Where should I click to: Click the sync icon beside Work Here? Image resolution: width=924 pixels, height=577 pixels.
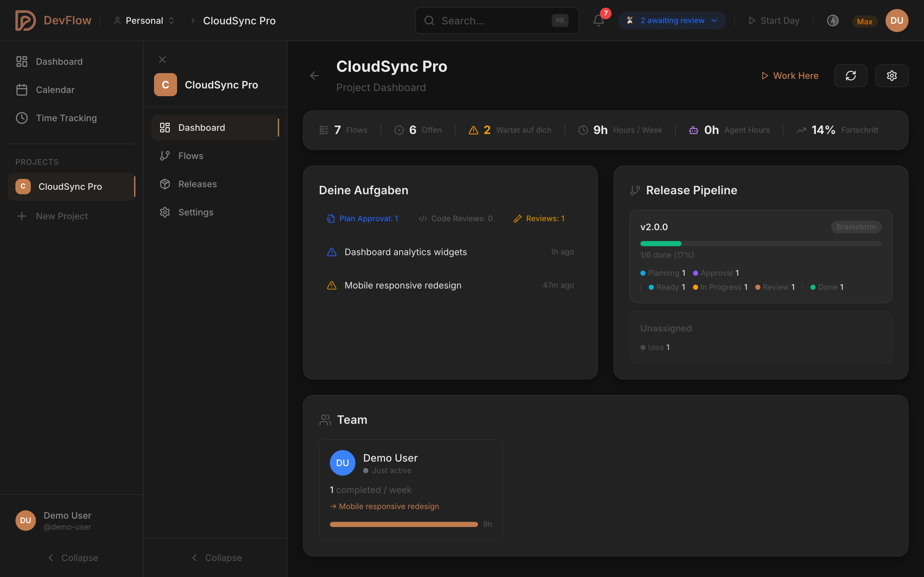pyautogui.click(x=851, y=76)
